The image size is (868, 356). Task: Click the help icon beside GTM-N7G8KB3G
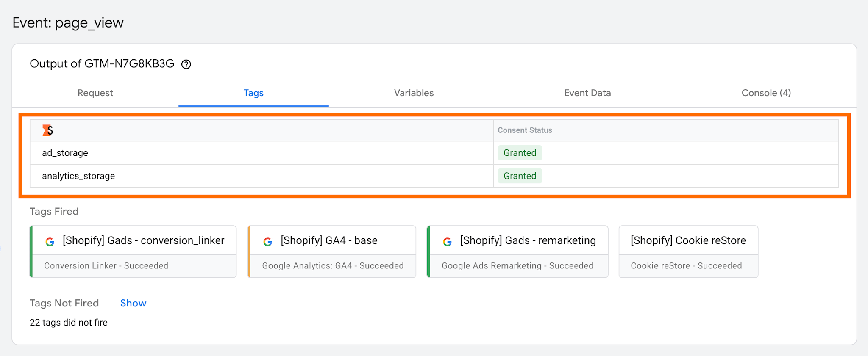pyautogui.click(x=186, y=64)
